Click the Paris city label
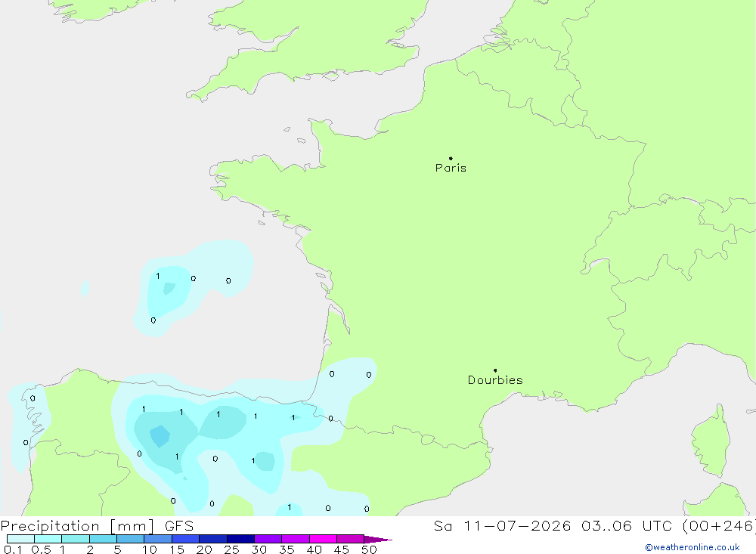756x554 pixels. (451, 168)
